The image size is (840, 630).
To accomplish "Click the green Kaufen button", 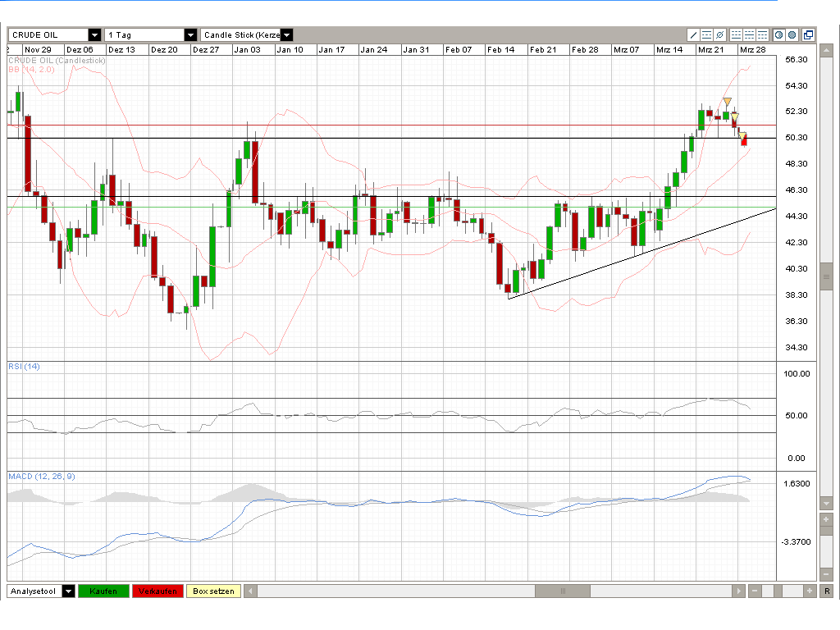I will [x=103, y=591].
